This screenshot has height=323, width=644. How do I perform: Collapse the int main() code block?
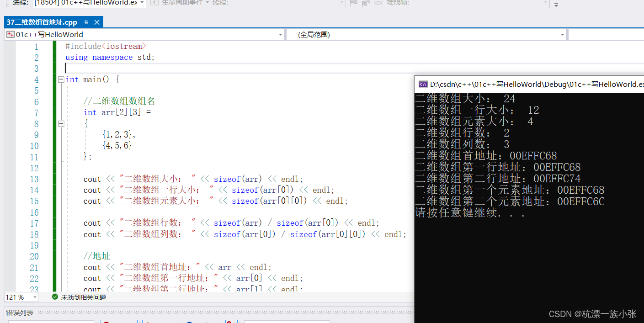click(x=61, y=79)
